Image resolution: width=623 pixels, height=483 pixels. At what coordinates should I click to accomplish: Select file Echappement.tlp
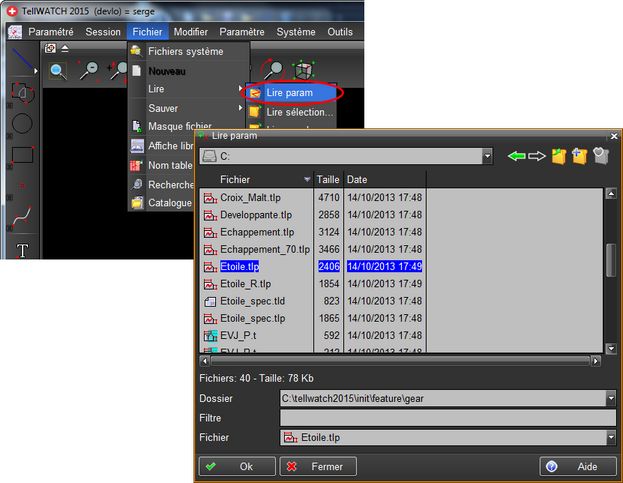(x=257, y=232)
